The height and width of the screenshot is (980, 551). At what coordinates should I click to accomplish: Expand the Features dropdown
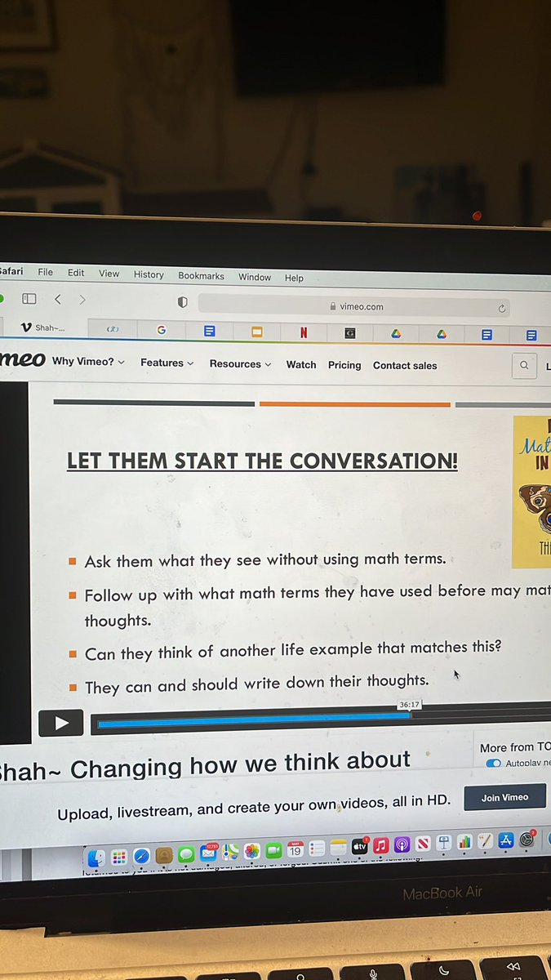pyautogui.click(x=167, y=363)
